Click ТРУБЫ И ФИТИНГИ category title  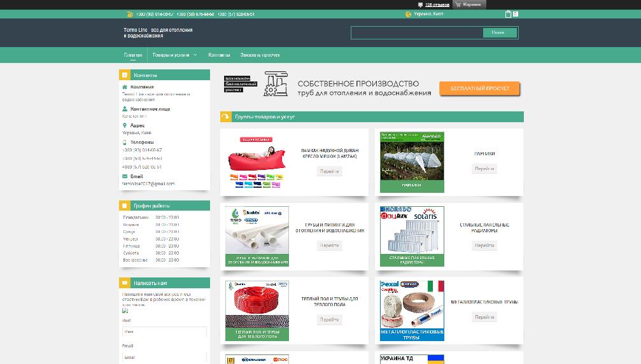330,228
